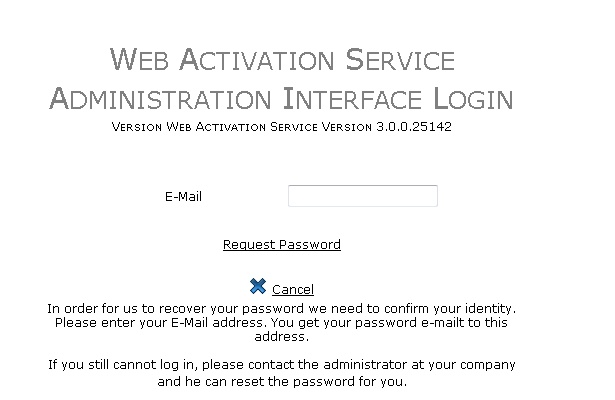
Task: Click the word "Version" starting the version line
Action: coord(137,128)
